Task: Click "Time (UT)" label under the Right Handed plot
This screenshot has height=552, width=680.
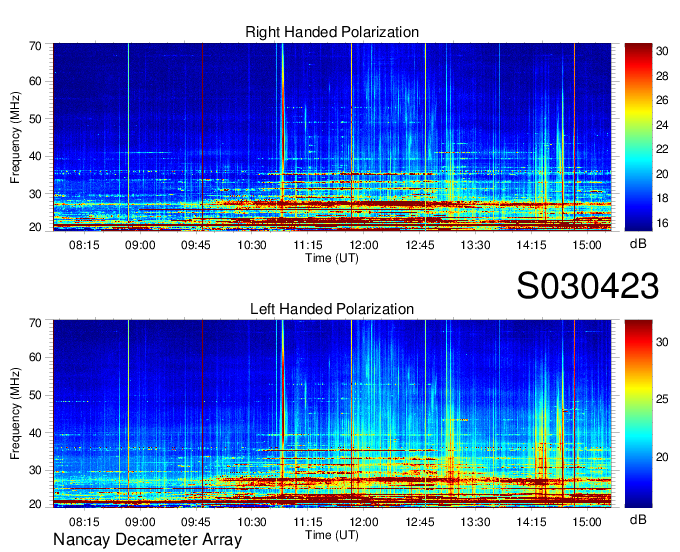Action: (332, 258)
